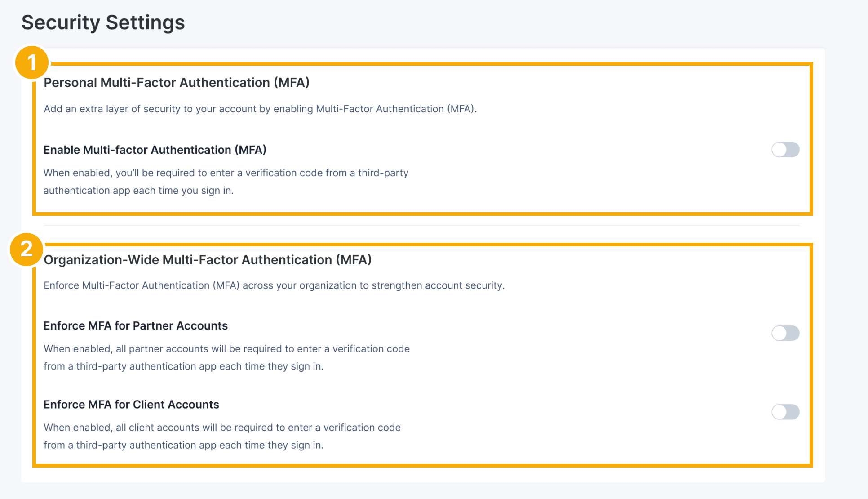Image resolution: width=868 pixels, height=499 pixels.
Task: Click the divider line between the MFA sections
Action: click(421, 225)
